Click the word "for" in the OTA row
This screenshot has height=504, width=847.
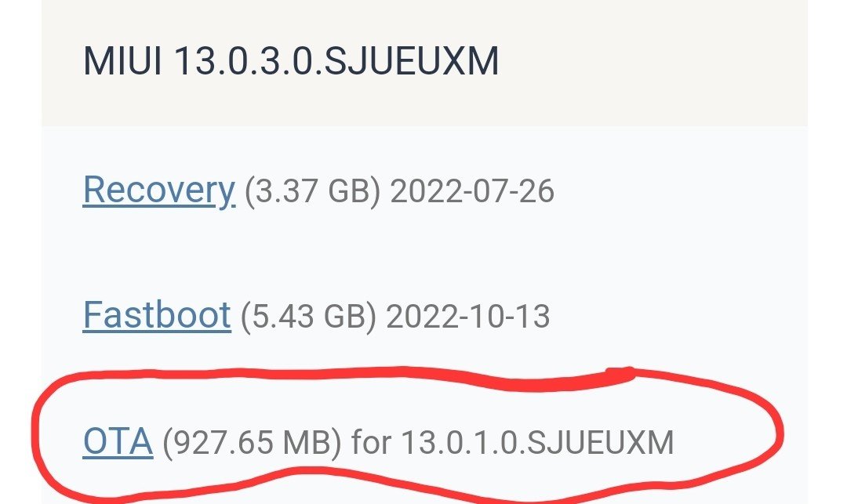[372, 444]
